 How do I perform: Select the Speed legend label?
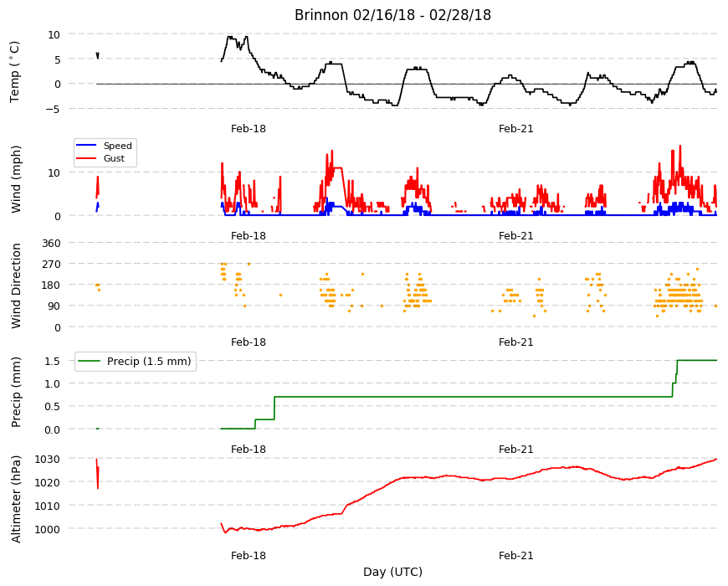point(117,146)
